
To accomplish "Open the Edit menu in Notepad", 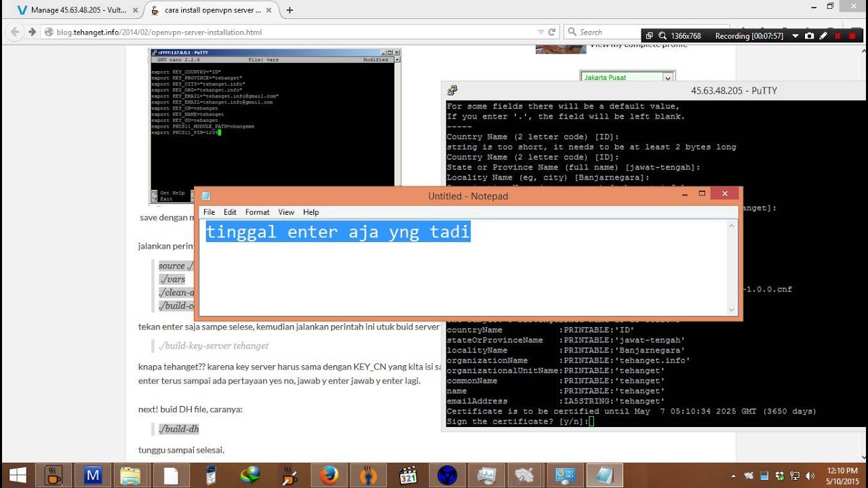I will pyautogui.click(x=230, y=212).
